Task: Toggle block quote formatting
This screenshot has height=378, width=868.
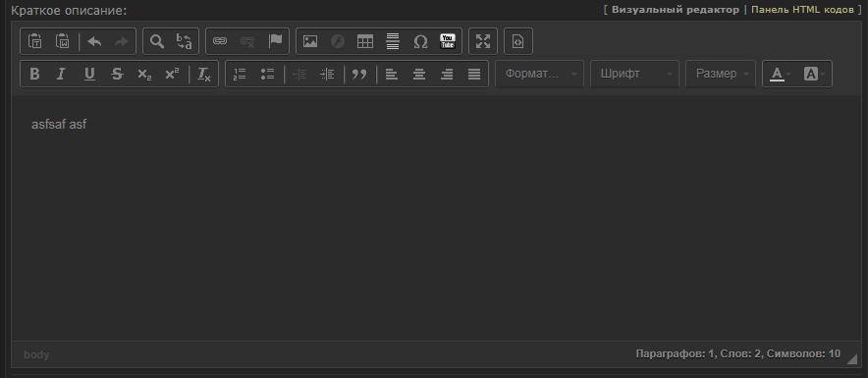Action: [359, 74]
